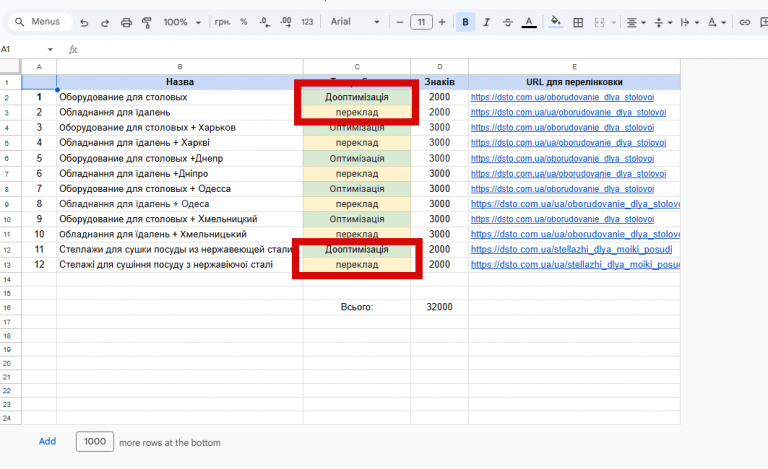The image size is (768, 469).
Task: Toggle italic formatting
Action: [486, 22]
